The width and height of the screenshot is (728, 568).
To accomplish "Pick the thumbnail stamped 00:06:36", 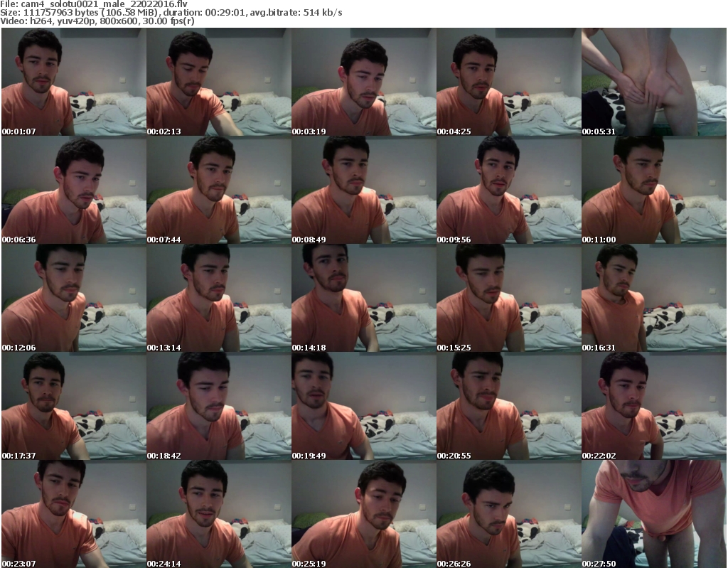I will tap(74, 190).
